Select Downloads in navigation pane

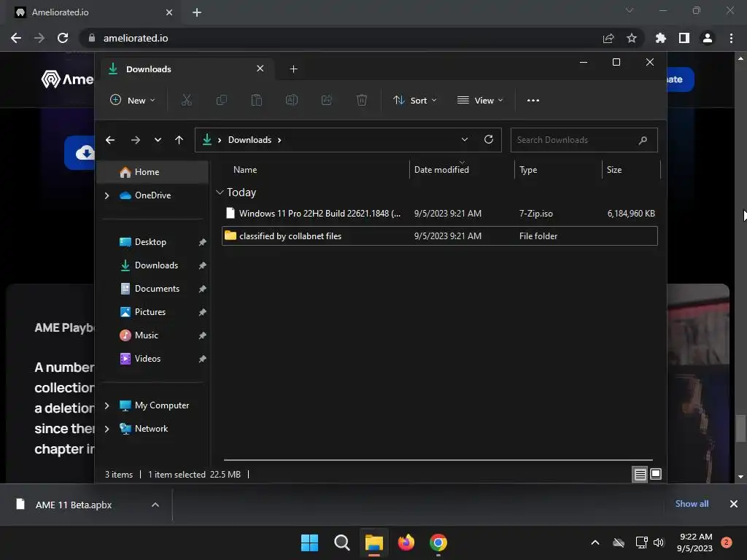click(153, 265)
